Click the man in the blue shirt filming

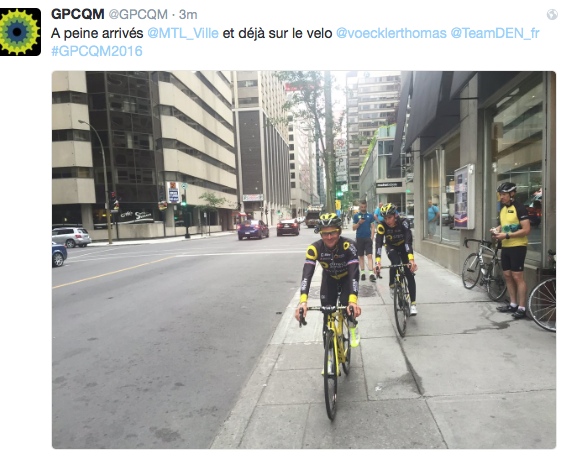coord(364,241)
